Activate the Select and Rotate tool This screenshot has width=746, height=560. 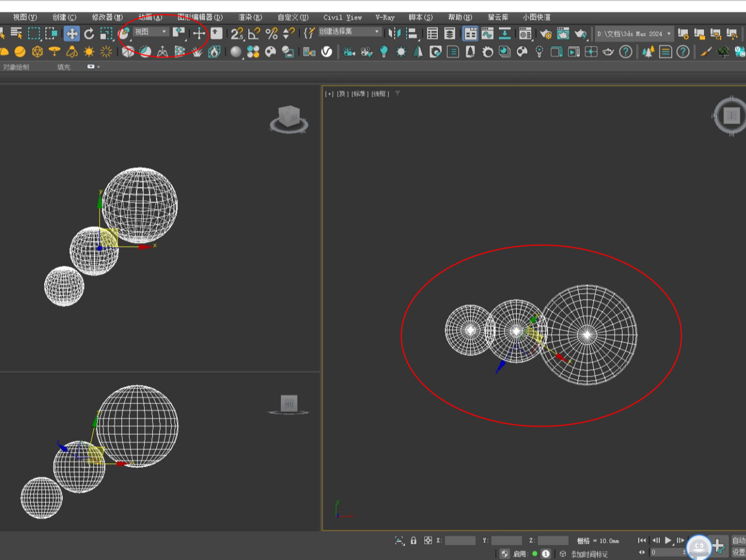pos(89,34)
